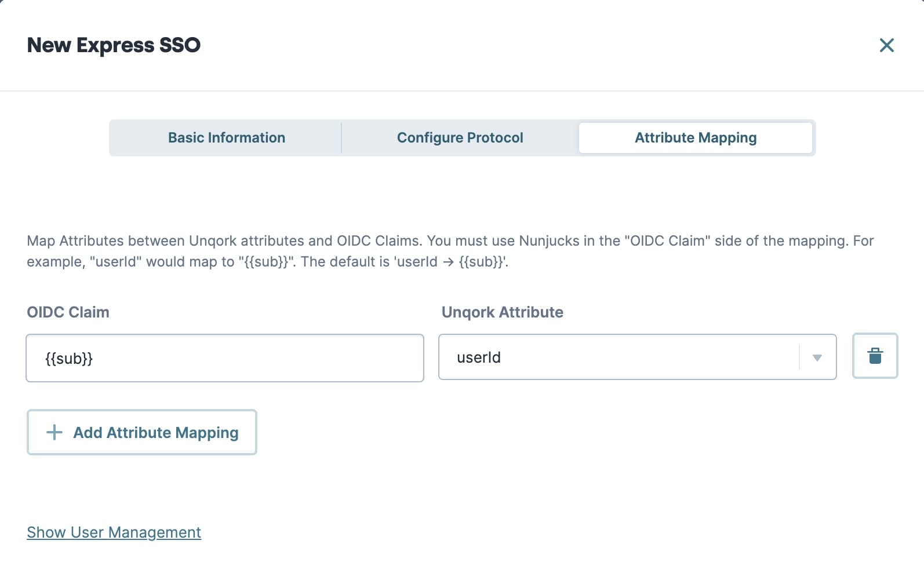Click the userId value in Unqork Attribute

point(479,357)
